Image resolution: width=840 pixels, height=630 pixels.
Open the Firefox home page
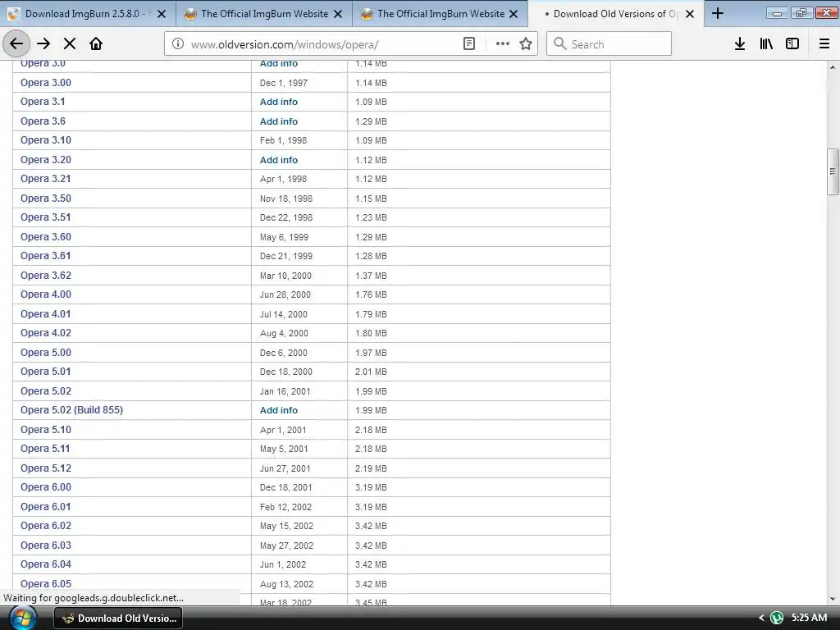tap(96, 43)
